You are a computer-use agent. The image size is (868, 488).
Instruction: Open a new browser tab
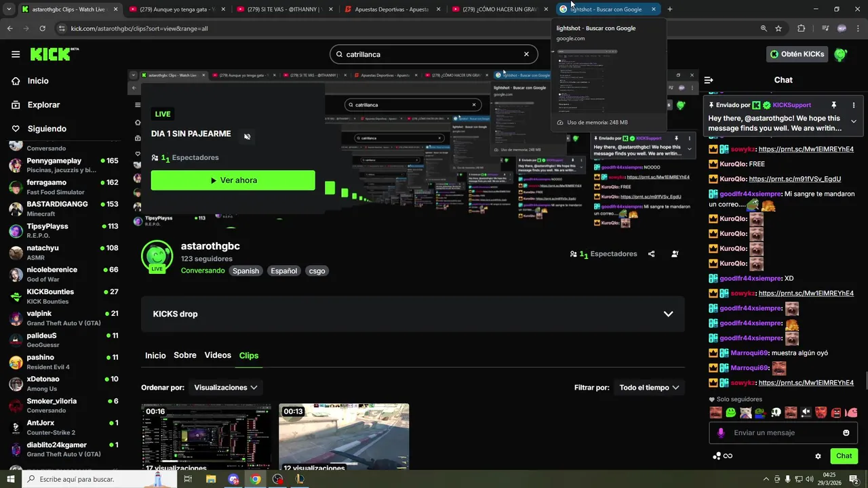point(670,9)
